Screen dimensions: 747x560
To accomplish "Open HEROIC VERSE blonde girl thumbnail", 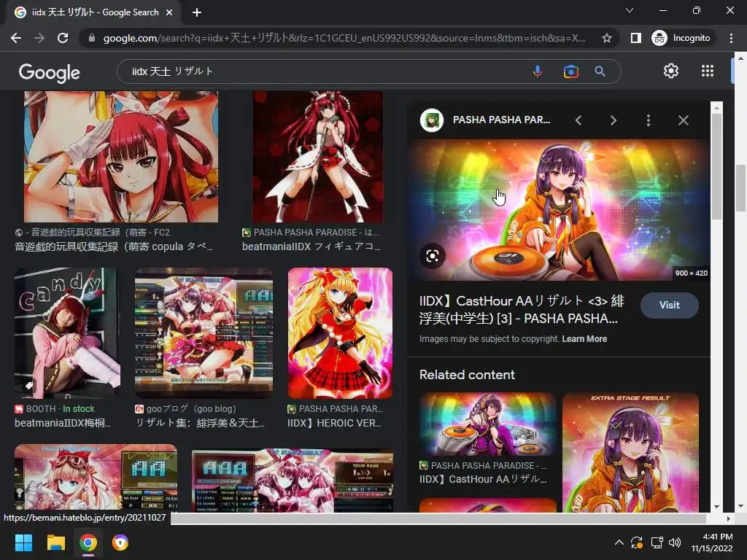I will point(340,332).
